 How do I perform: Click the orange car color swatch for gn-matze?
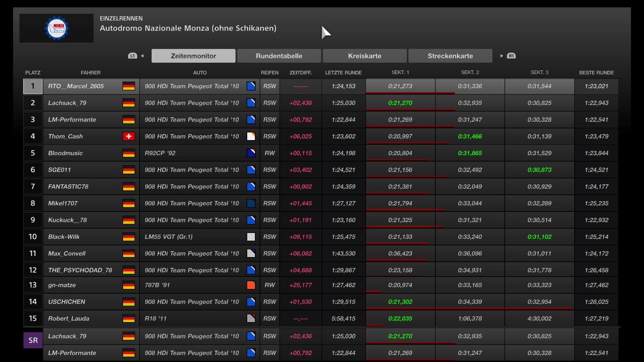tap(251, 285)
